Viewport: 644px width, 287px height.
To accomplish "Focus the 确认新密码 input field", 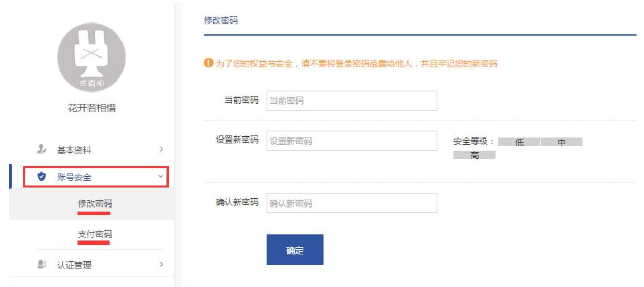I will tap(351, 203).
